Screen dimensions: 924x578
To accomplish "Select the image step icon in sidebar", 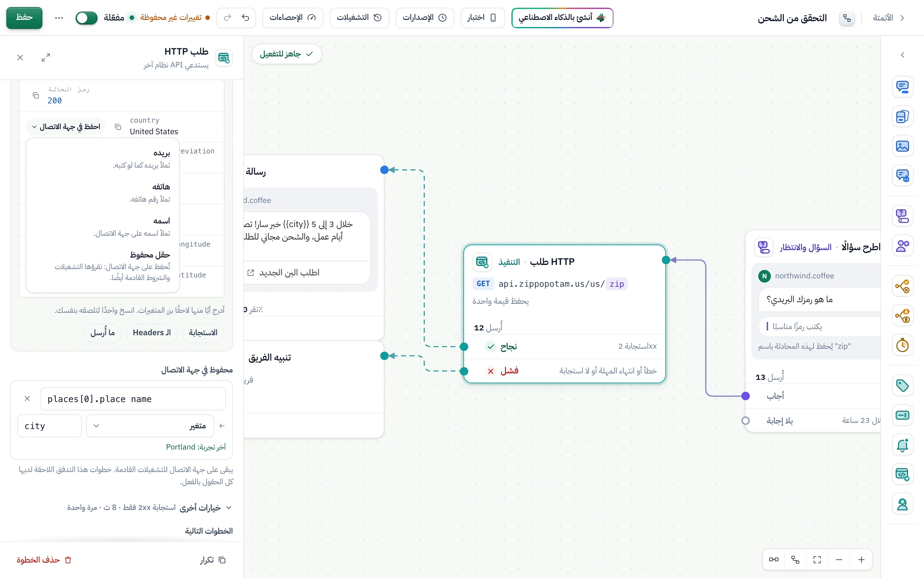I will (902, 146).
